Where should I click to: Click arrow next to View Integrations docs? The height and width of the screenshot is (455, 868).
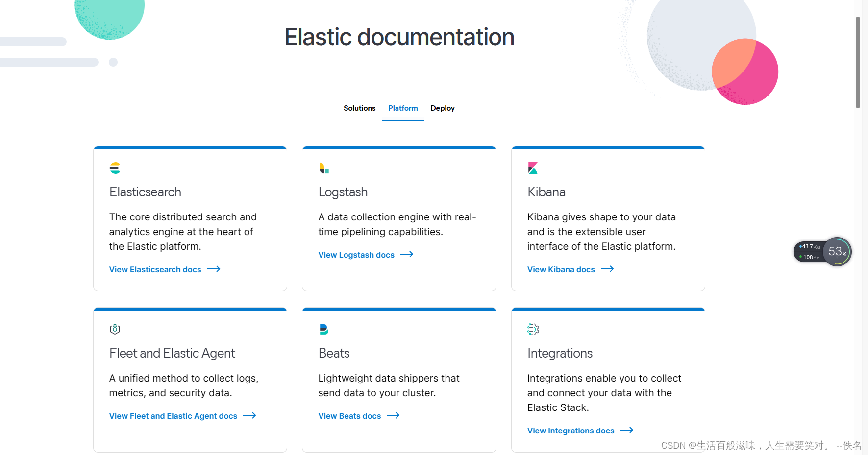click(627, 430)
